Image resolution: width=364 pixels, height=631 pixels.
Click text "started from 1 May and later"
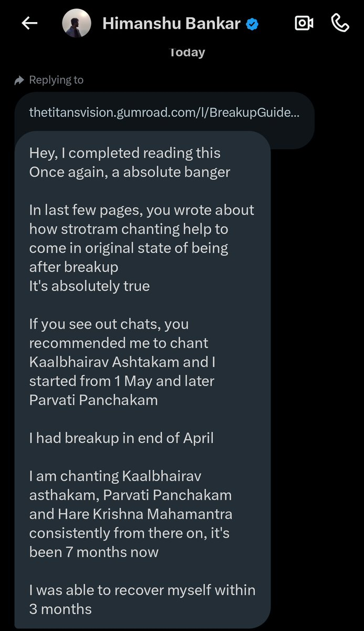[122, 380]
